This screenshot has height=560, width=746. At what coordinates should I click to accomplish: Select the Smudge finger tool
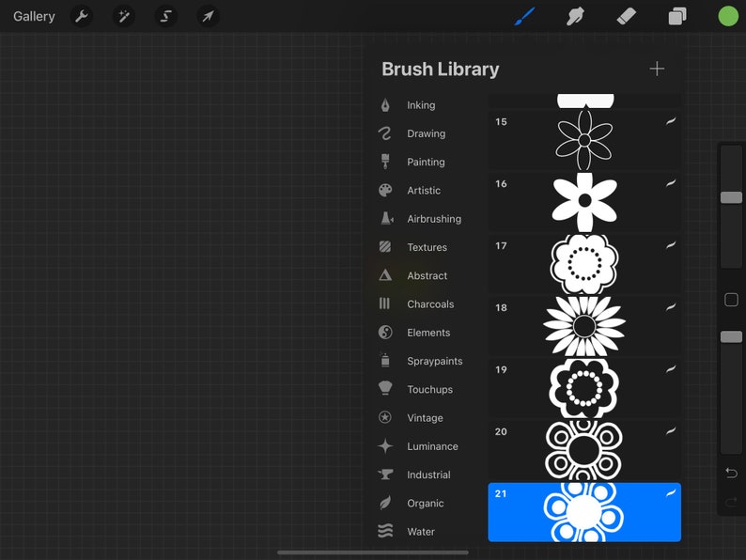coord(575,17)
